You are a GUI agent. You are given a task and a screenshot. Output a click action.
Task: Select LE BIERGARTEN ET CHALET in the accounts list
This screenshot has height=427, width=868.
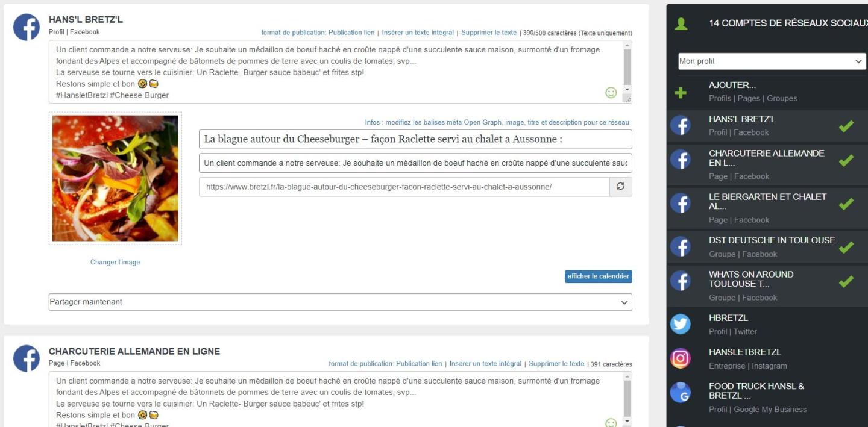click(767, 202)
